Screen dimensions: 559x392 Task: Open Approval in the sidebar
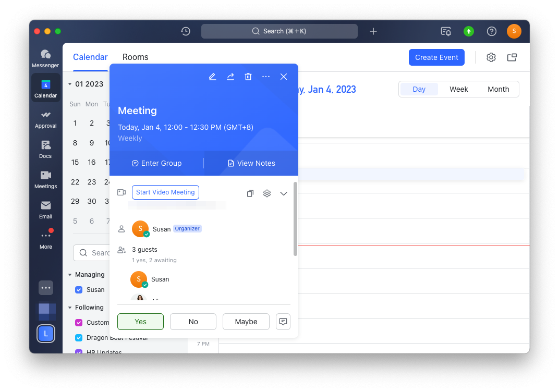click(45, 118)
